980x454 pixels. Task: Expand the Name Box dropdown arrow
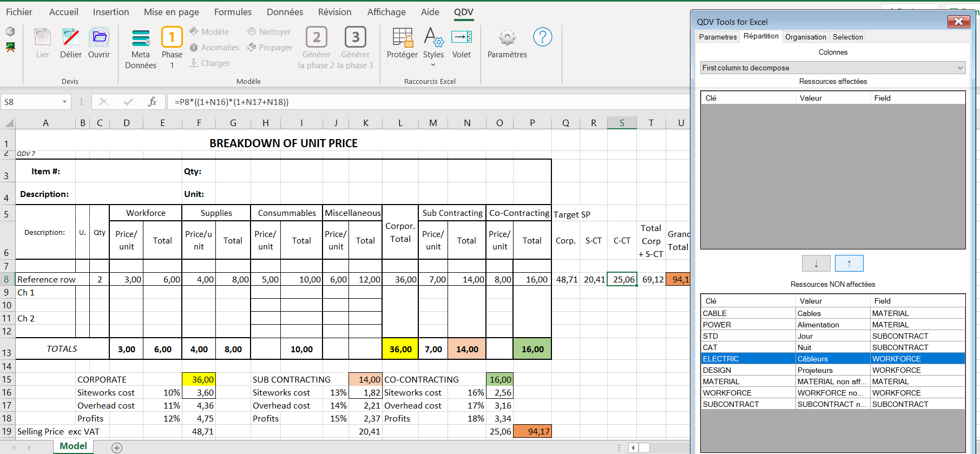pyautogui.click(x=64, y=102)
